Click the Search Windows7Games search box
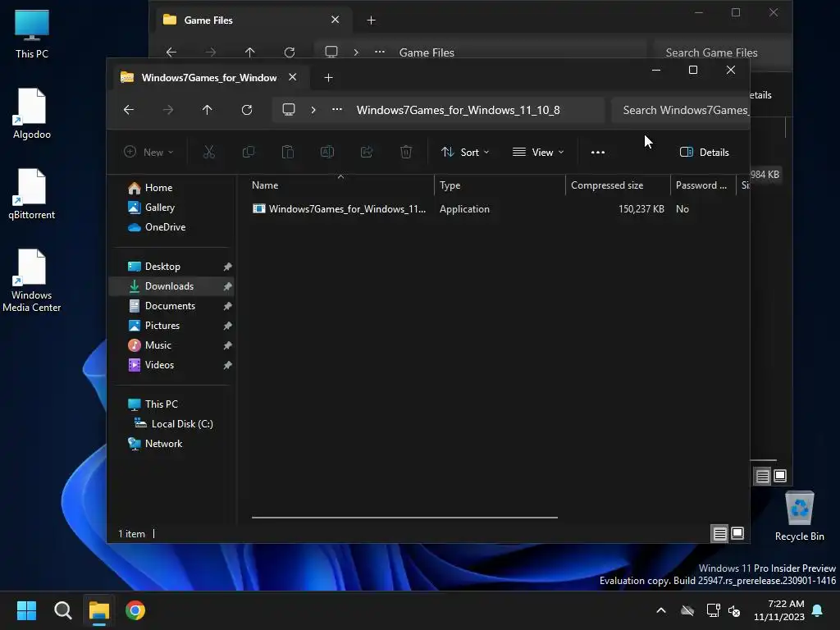The height and width of the screenshot is (630, 840). [680, 110]
